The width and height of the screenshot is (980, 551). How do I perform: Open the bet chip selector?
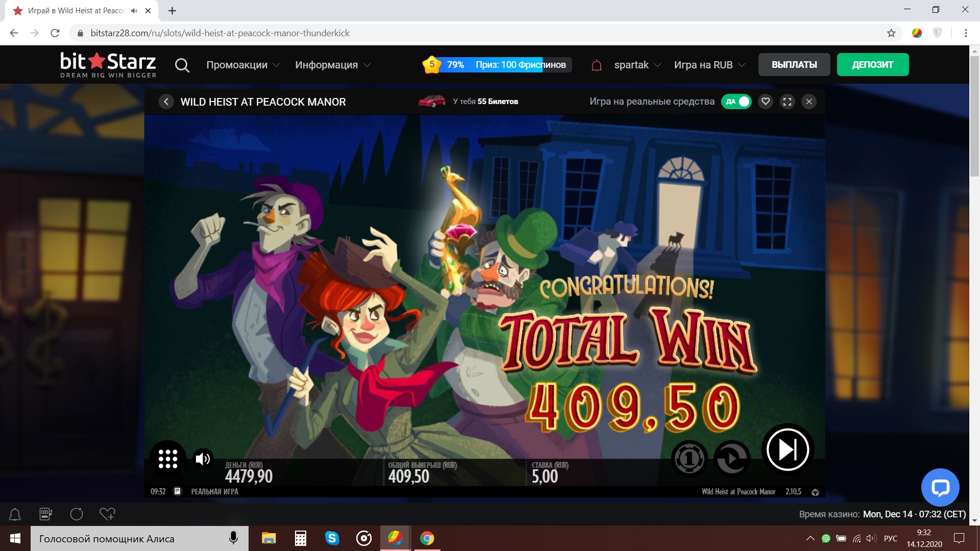point(689,459)
